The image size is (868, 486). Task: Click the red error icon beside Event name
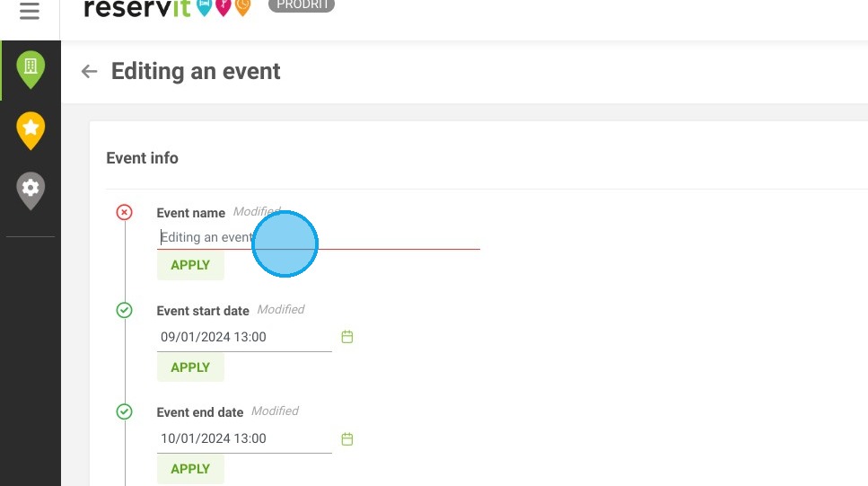pyautogui.click(x=124, y=212)
